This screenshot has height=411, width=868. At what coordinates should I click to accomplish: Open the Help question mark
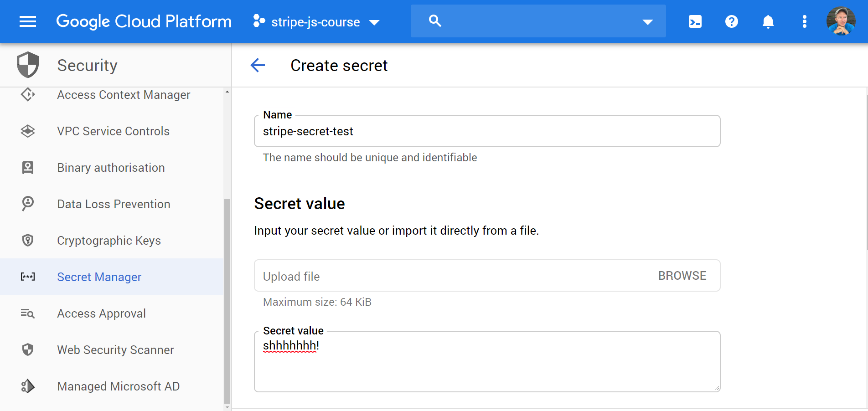coord(731,21)
